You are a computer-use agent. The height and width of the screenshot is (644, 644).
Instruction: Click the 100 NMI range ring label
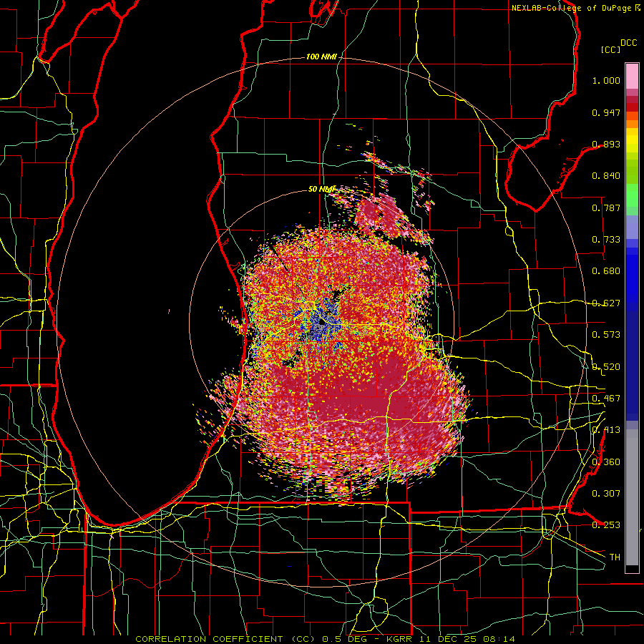coord(321,57)
